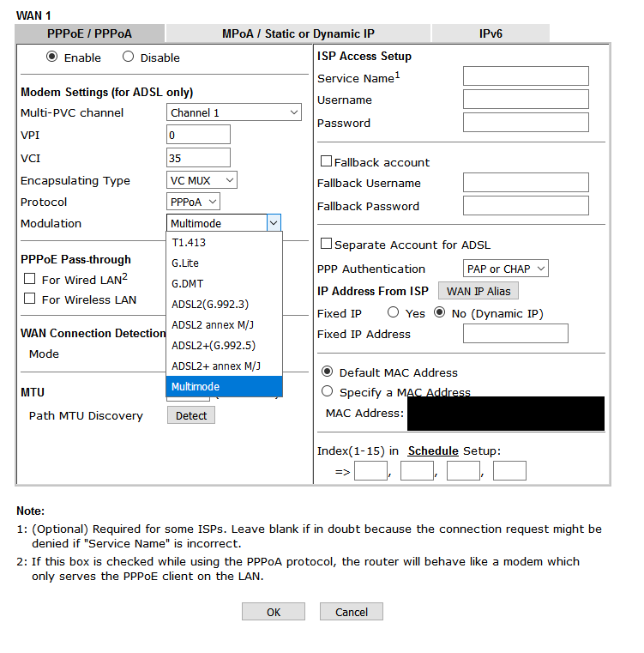Open the PPP Authentication dropdown
Viewport: 644px width, 653px height.
click(x=505, y=269)
